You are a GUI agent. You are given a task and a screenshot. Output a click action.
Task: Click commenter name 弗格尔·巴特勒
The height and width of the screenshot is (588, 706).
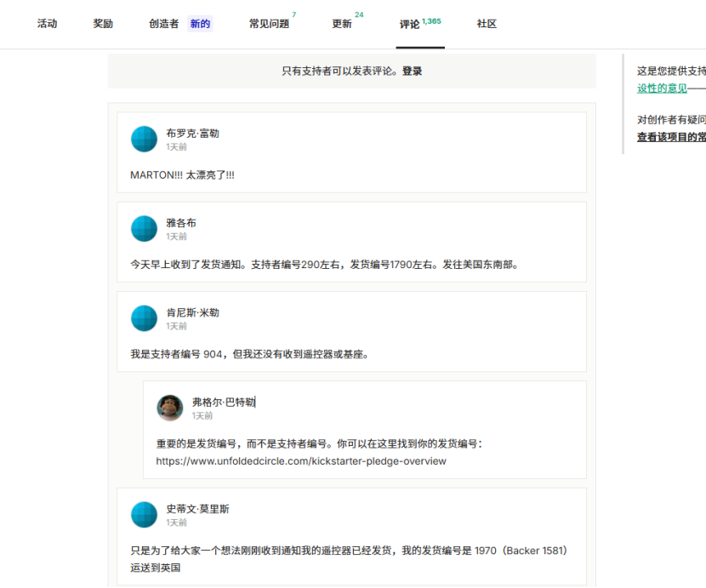(x=224, y=402)
